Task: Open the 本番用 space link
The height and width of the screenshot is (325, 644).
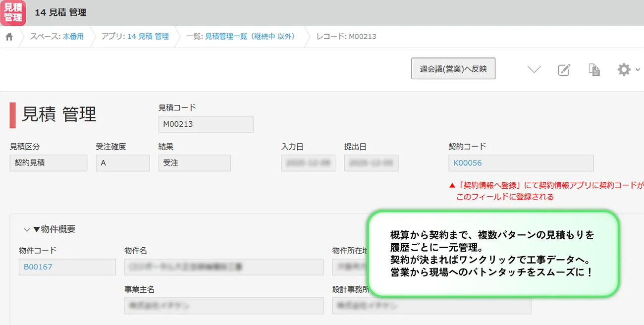Action: [73, 37]
